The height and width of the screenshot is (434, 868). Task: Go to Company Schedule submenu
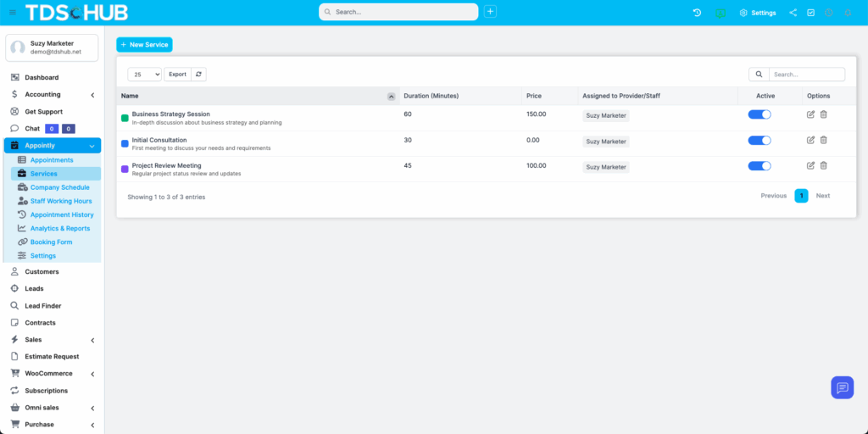[x=59, y=187]
